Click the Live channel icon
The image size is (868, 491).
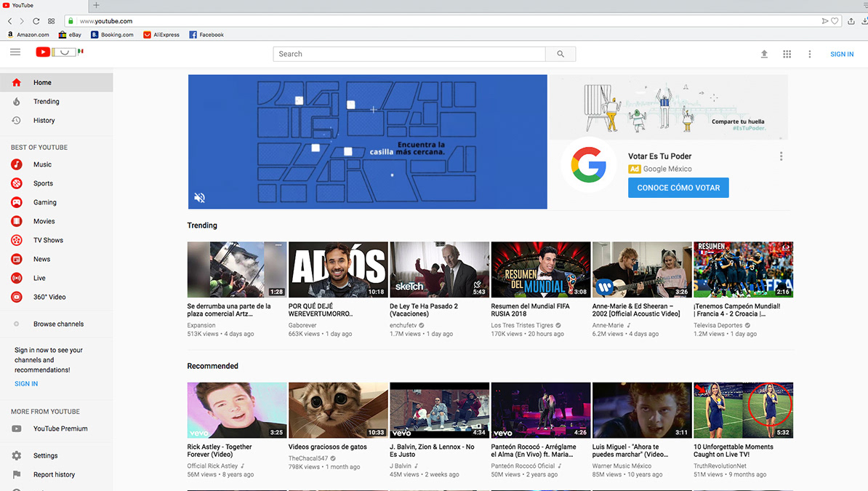pos(17,278)
